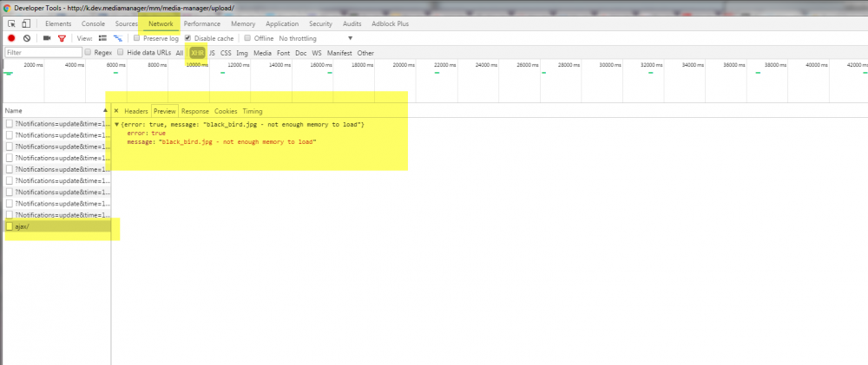The width and height of the screenshot is (868, 365).
Task: Enable the Preserve log checkbox
Action: (x=137, y=38)
